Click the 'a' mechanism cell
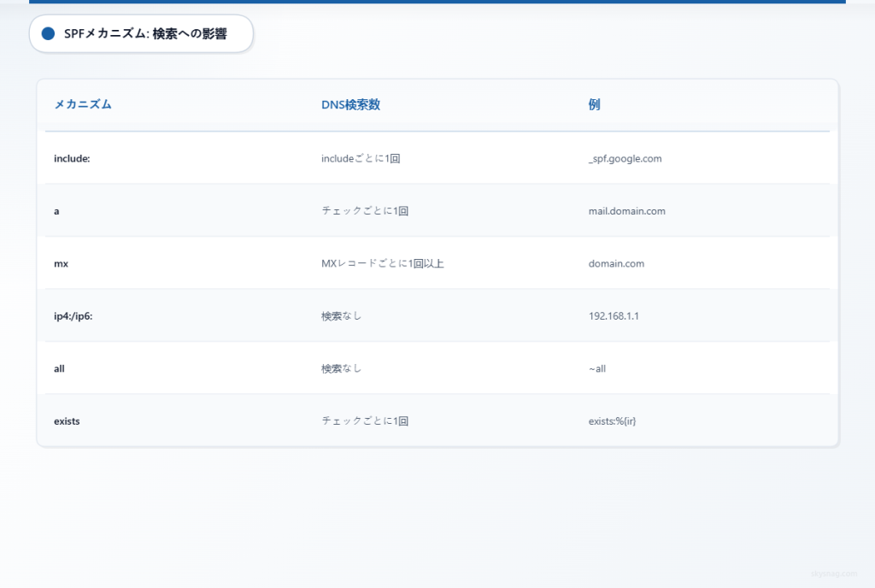The width and height of the screenshot is (875, 588). click(x=56, y=211)
